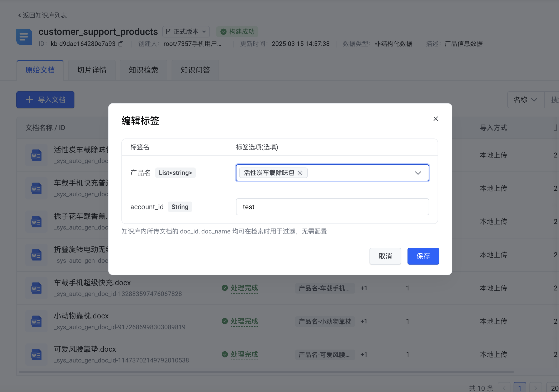Screen dimensions: 559x392
Task: Switch to the 知识检索 tab
Action: click(143, 70)
